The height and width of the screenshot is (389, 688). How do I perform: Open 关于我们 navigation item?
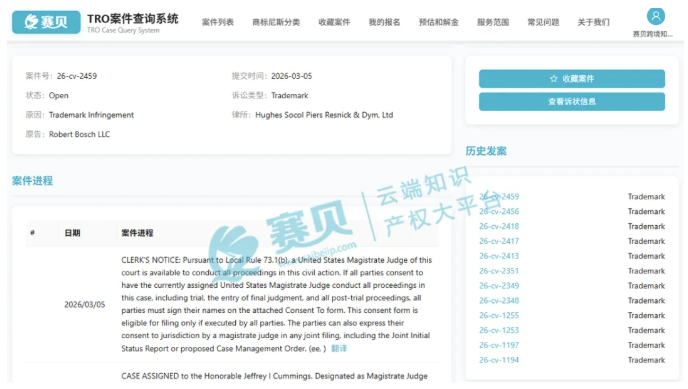593,22
